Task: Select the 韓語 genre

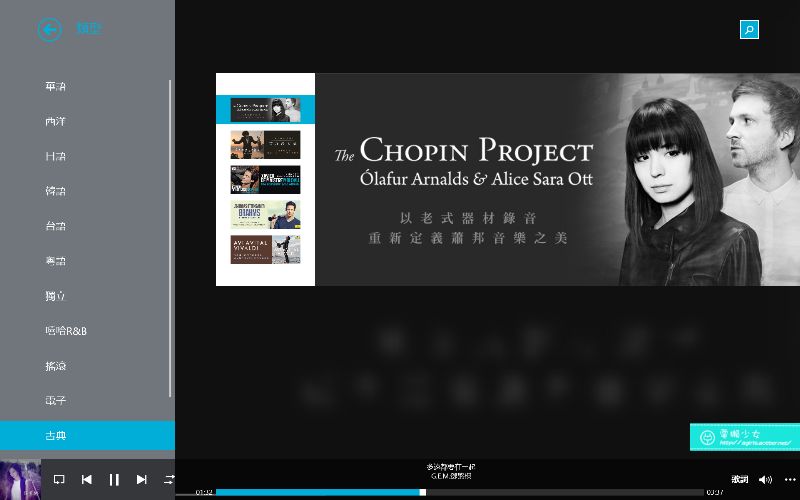Action: pos(55,191)
